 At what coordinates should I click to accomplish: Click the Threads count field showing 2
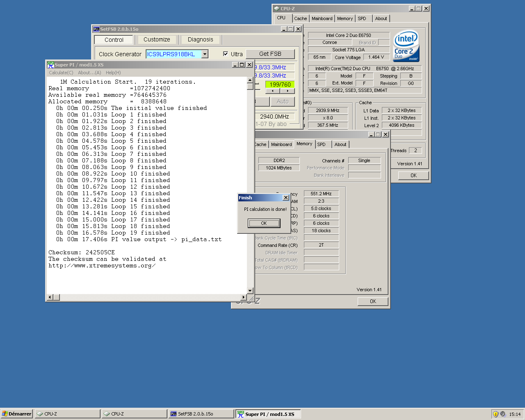(x=415, y=151)
